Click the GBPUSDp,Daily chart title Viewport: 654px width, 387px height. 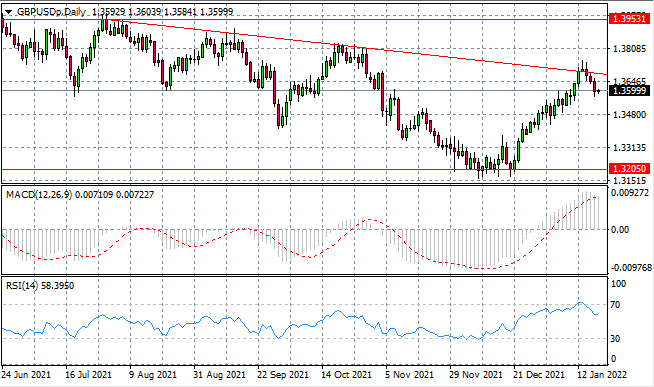(x=51, y=12)
